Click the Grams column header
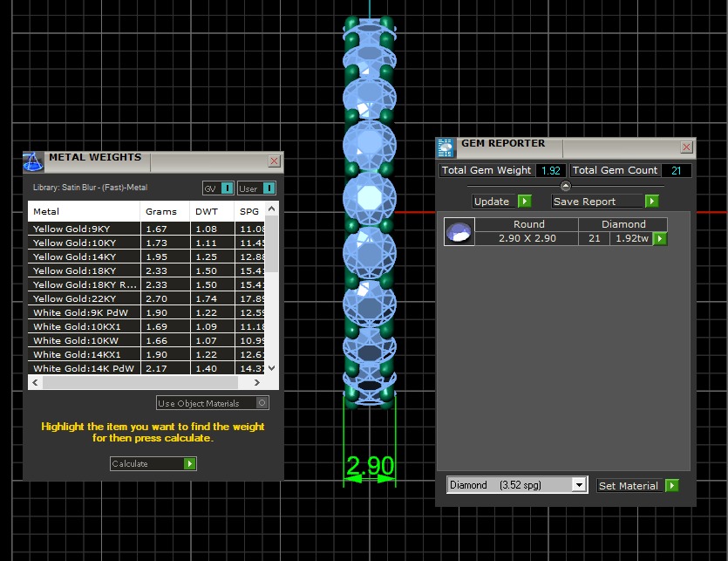The width and height of the screenshot is (728, 561). click(165, 211)
